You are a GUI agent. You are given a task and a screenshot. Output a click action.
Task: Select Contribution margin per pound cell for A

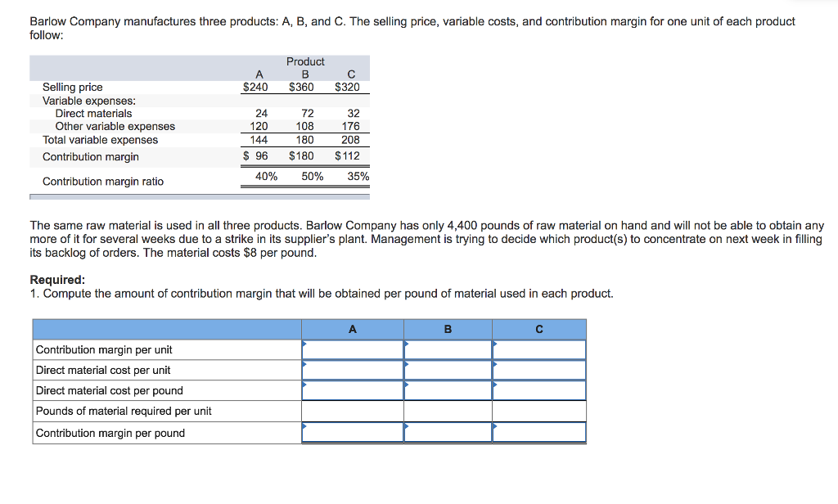click(353, 432)
